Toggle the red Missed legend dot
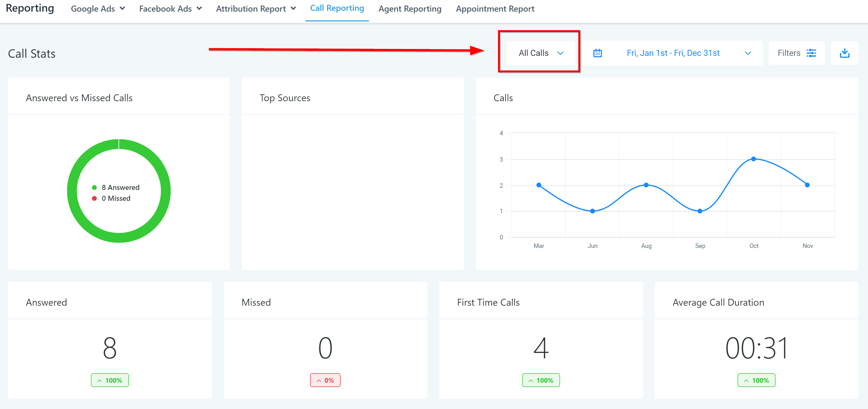 point(94,198)
